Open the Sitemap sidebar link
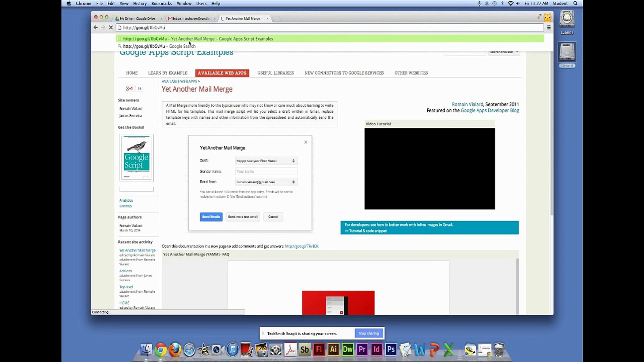The height and width of the screenshot is (362, 644). coord(125,206)
